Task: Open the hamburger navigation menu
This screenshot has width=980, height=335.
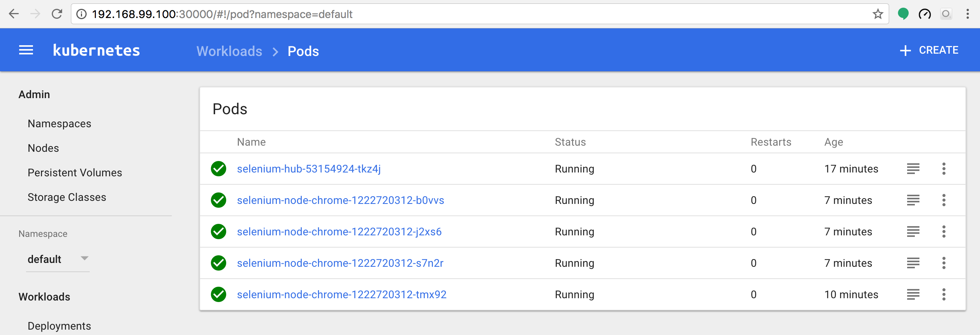Action: coord(26,50)
